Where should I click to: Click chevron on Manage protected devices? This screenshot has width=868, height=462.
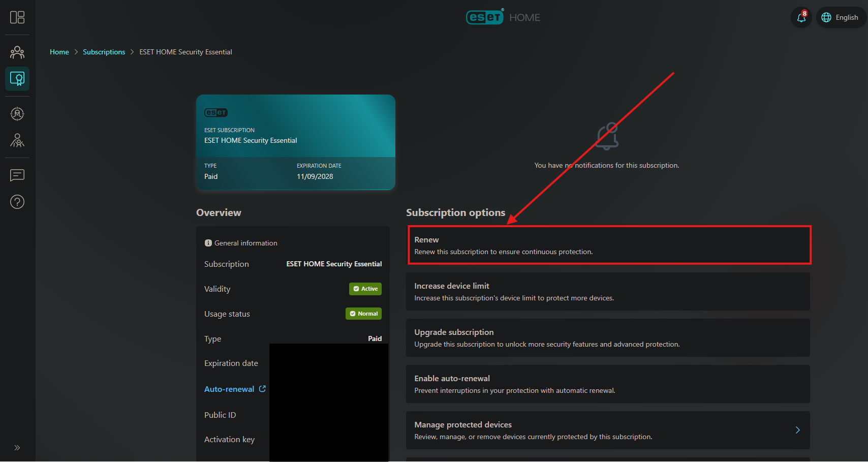pyautogui.click(x=797, y=430)
